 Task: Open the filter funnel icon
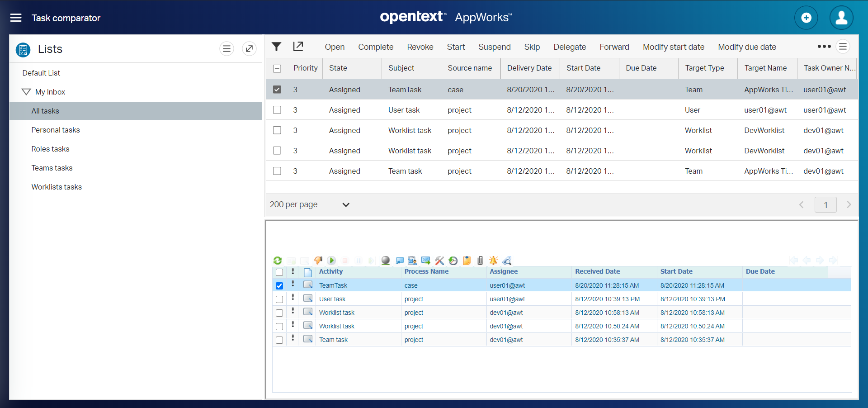277,47
